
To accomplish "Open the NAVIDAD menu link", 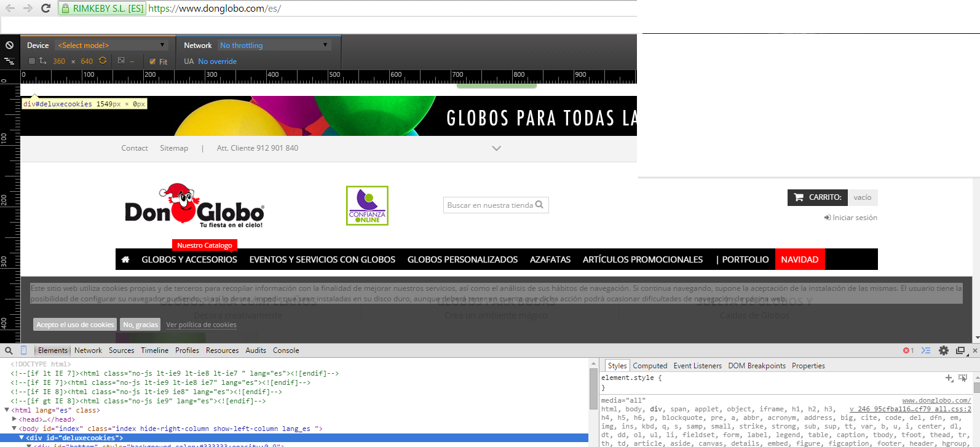I will tap(799, 259).
